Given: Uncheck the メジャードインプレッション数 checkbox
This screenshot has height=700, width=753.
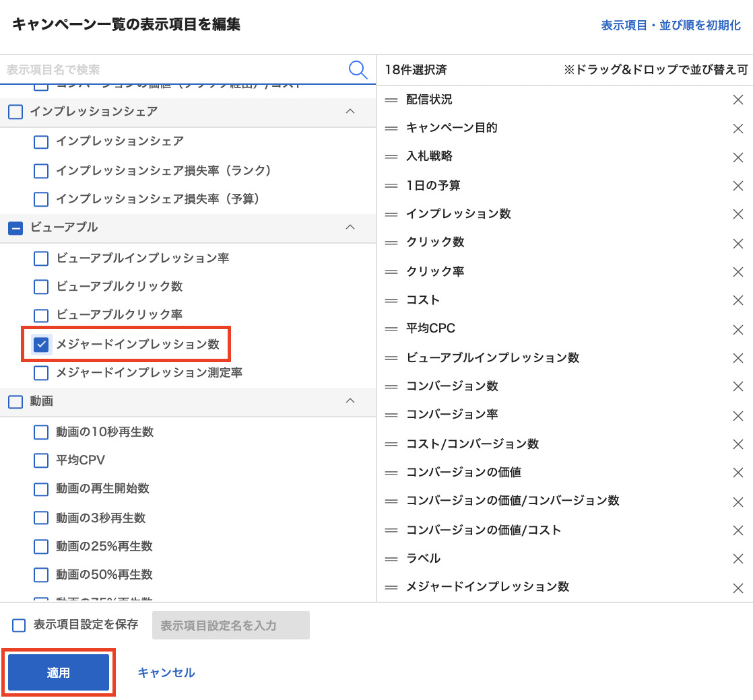Looking at the screenshot, I should click(41, 345).
